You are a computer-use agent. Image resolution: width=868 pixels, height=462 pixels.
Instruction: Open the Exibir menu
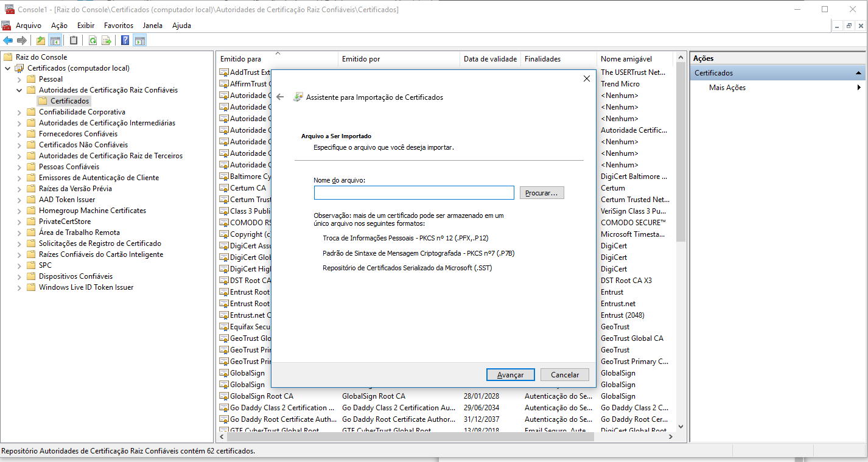[x=86, y=26]
